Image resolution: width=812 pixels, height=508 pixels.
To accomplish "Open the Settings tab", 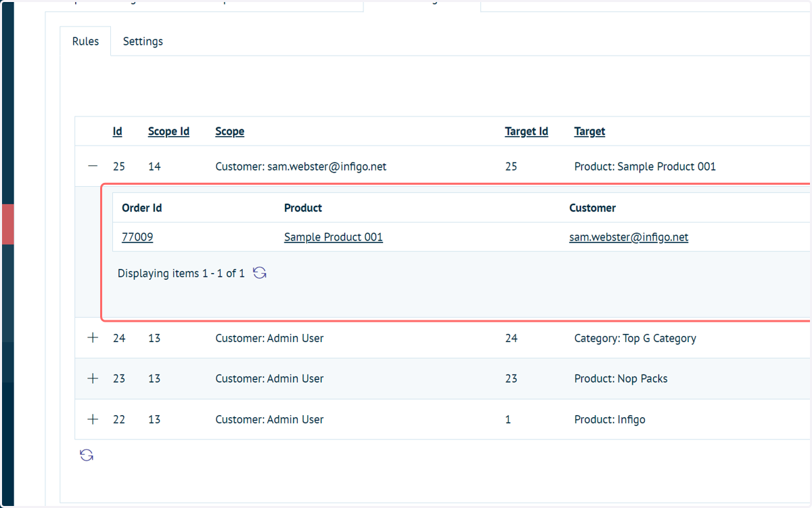I will (x=143, y=41).
